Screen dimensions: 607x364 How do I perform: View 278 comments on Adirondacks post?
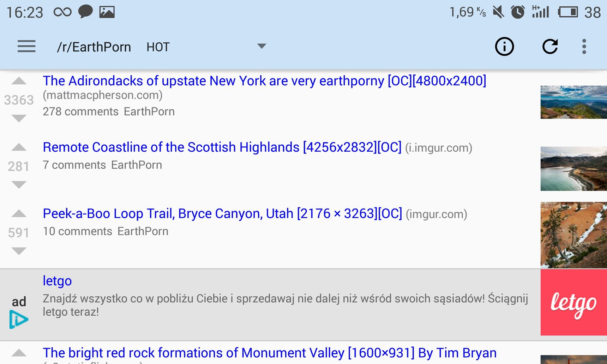[x=80, y=111]
